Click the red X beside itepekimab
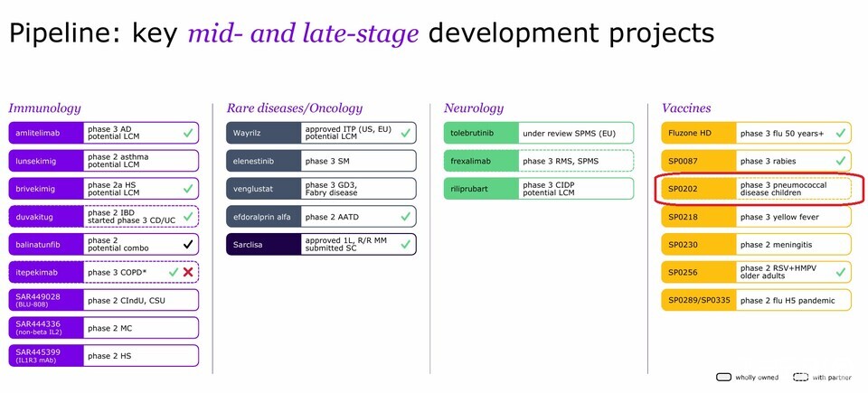The height and width of the screenshot is (393, 868). pos(186,273)
